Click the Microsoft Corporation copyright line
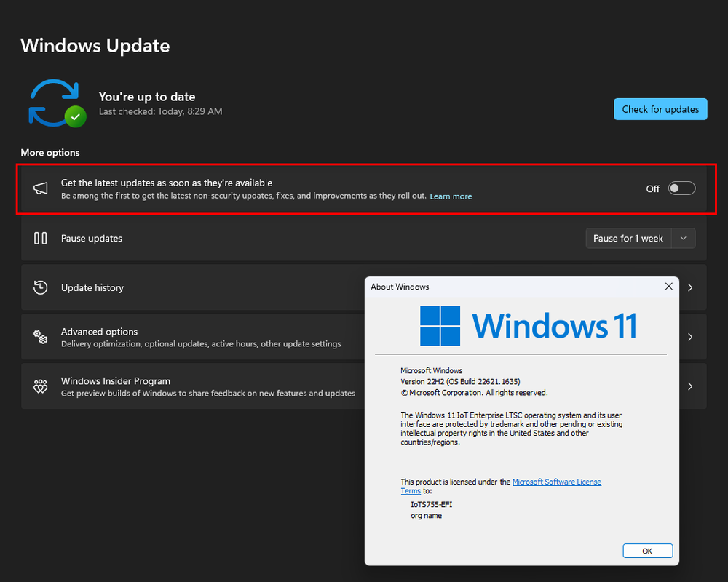 [x=474, y=393]
